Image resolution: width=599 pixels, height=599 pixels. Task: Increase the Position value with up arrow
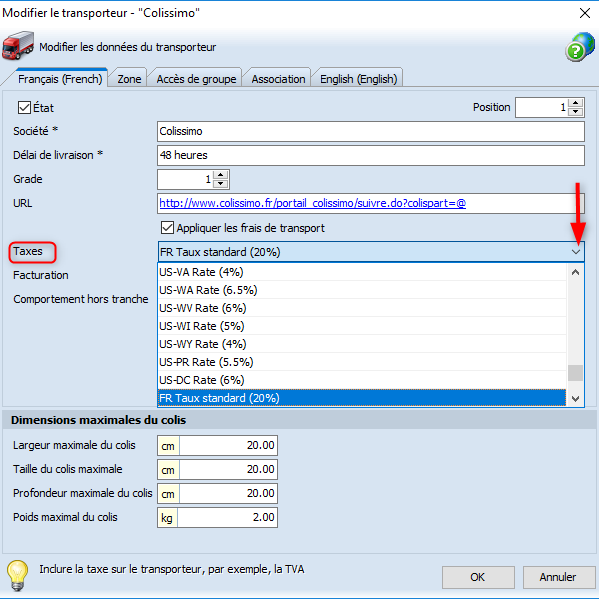coord(575,103)
